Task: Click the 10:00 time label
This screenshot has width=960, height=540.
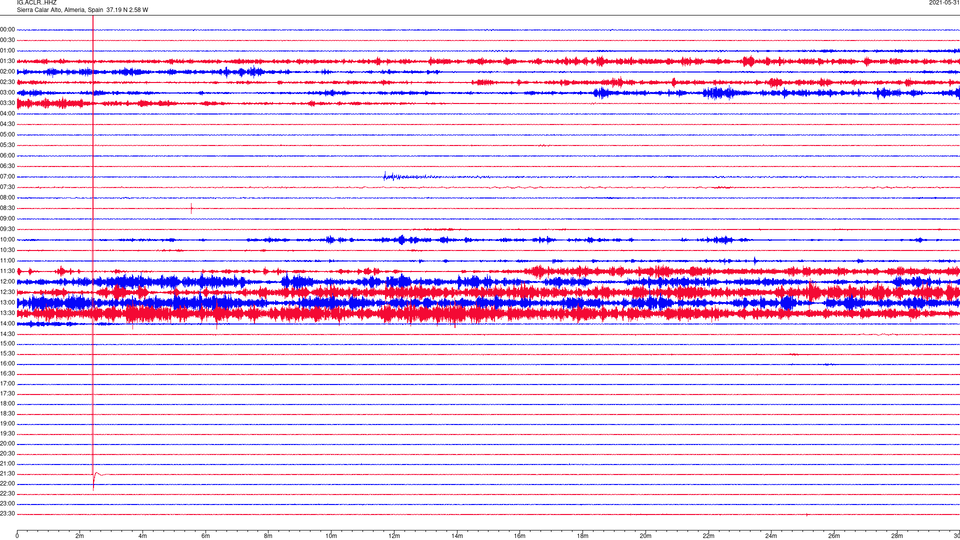Action: click(x=7, y=240)
